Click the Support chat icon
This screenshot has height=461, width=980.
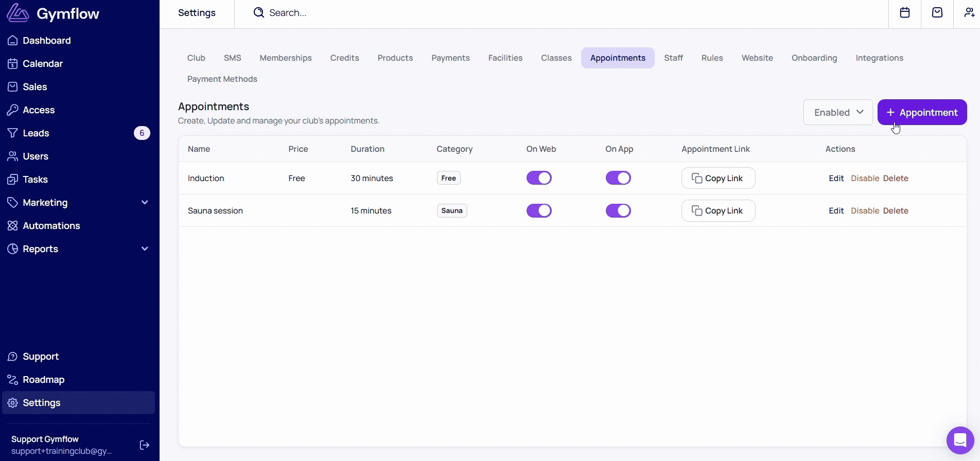(x=13, y=357)
